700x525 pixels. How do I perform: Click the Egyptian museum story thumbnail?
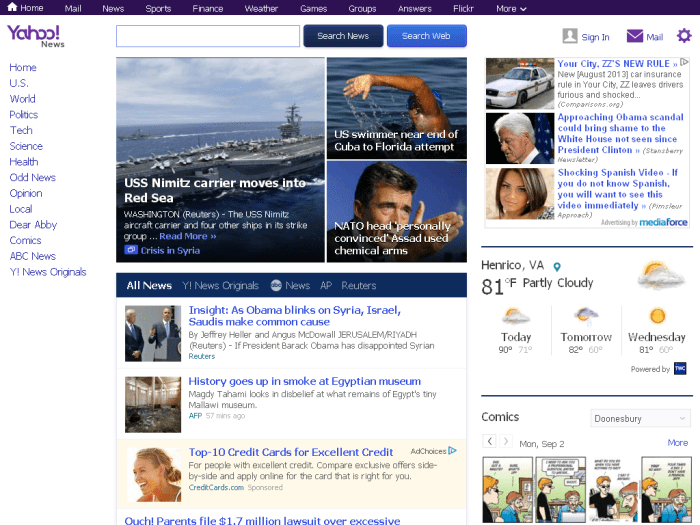point(153,404)
